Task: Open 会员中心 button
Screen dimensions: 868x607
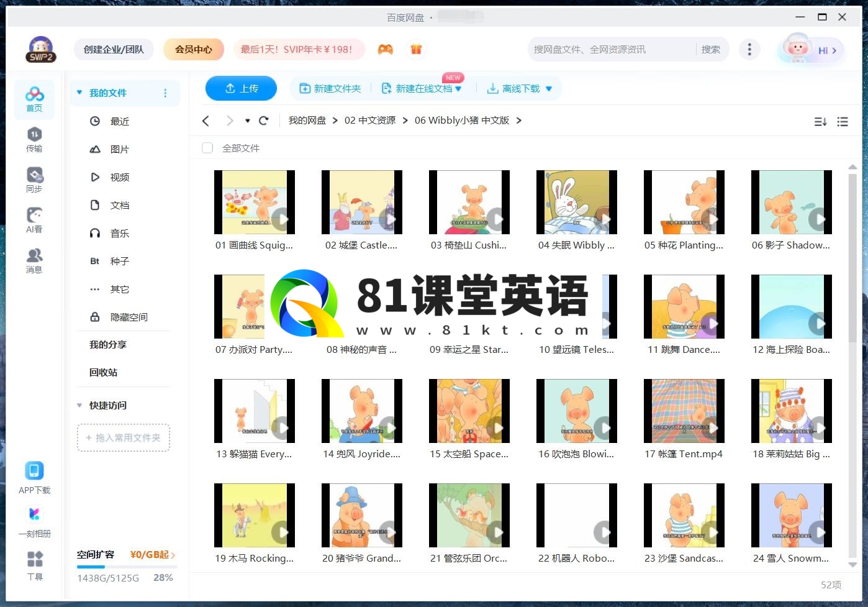Action: [x=194, y=49]
